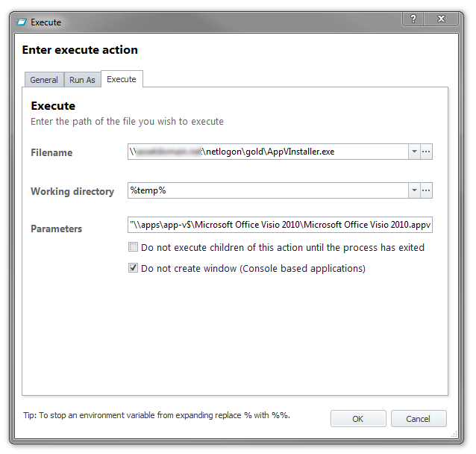Browse for Filename with ellipsis button
The width and height of the screenshot is (476, 454).
click(426, 152)
